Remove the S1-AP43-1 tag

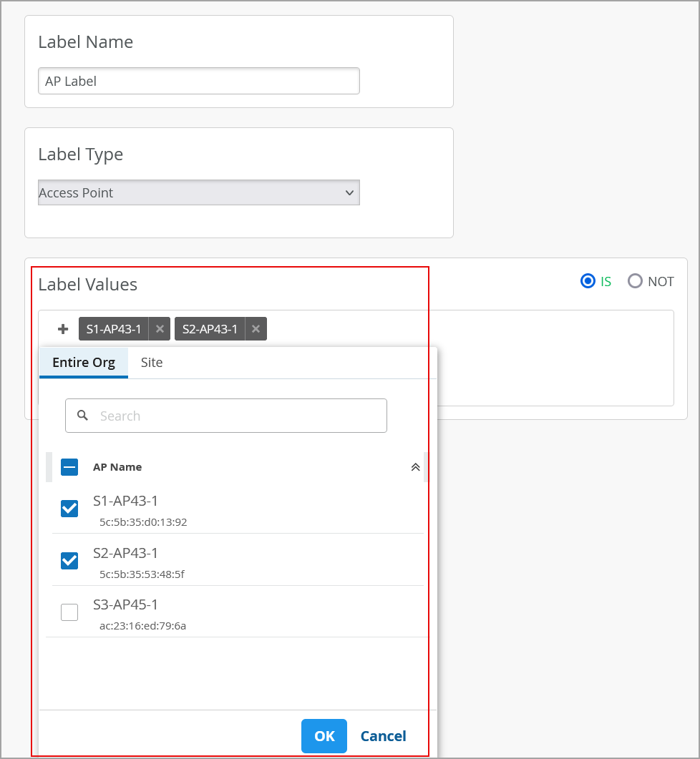160,329
